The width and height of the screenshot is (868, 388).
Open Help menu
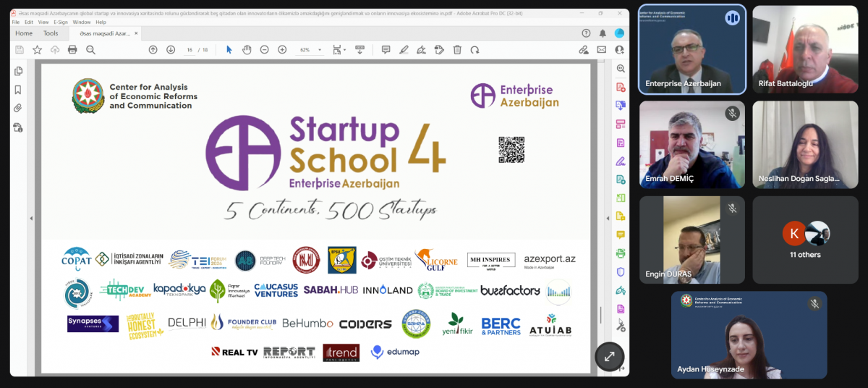pyautogui.click(x=101, y=22)
